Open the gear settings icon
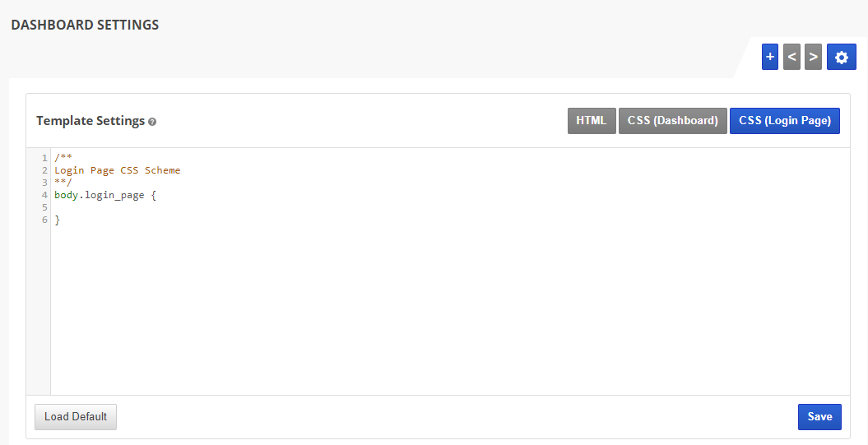Viewport: 868px width, 445px height. pyautogui.click(x=841, y=57)
